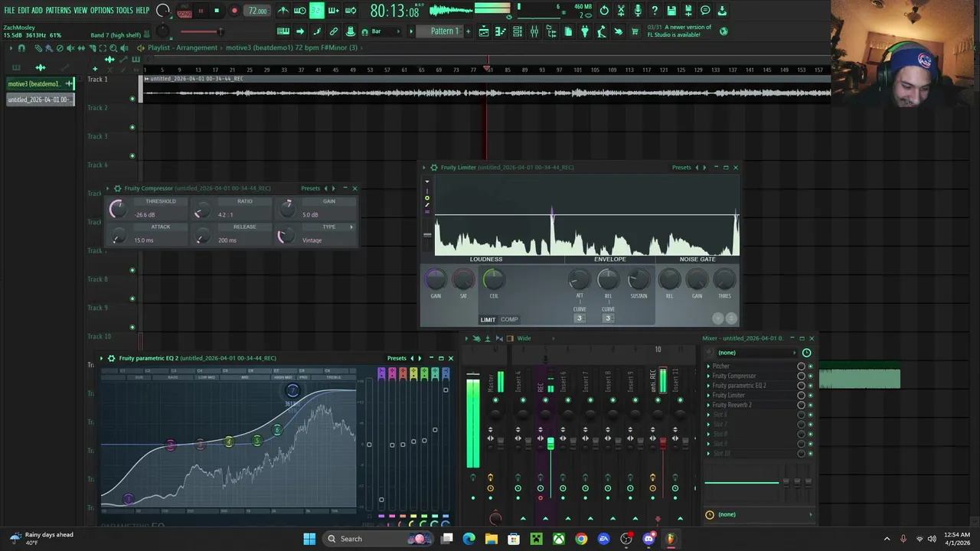Open Fruity Reeverb 2 in mixer slots
The width and height of the screenshot is (980, 551).
coord(732,405)
